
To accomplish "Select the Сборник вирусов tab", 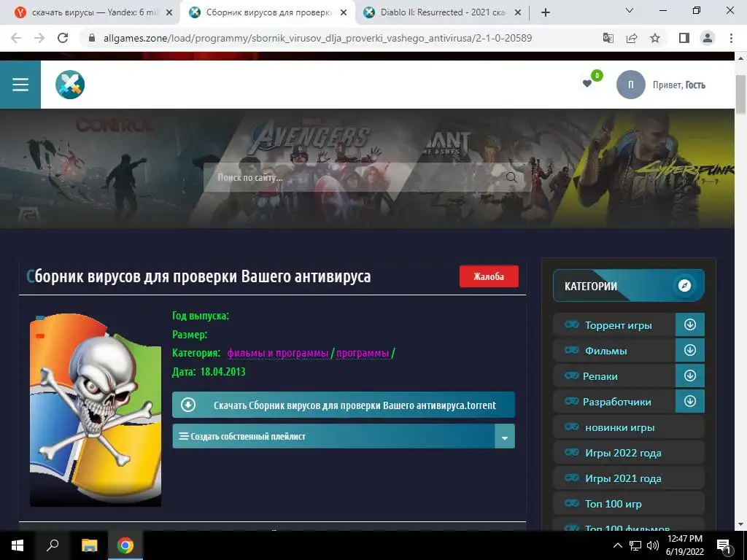I will click(267, 12).
